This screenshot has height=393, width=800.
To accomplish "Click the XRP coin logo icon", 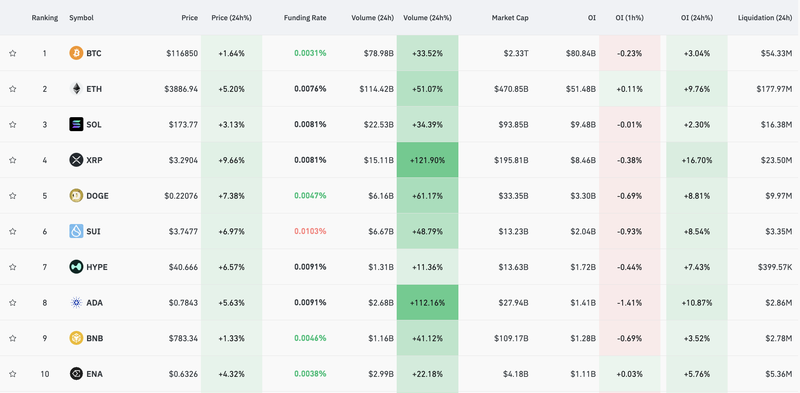I will click(76, 160).
